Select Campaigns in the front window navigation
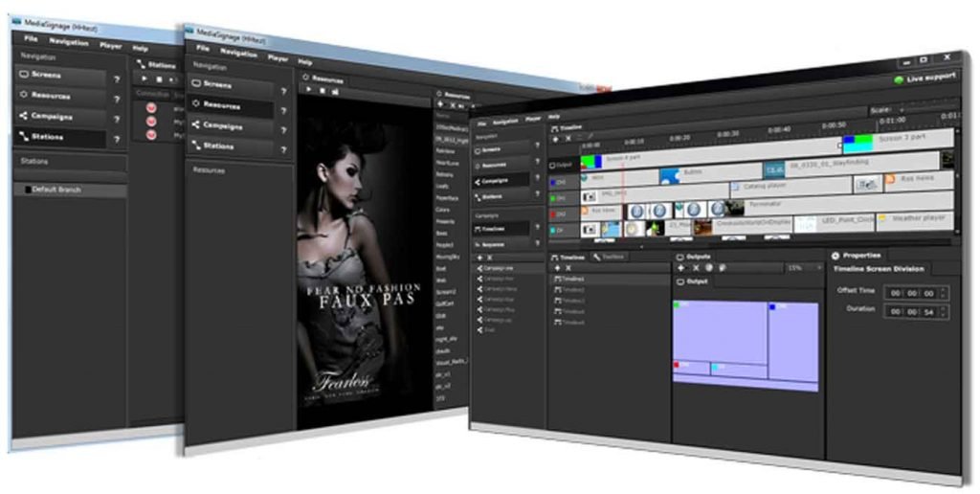Screen dimensions: 980x494 click(x=501, y=181)
